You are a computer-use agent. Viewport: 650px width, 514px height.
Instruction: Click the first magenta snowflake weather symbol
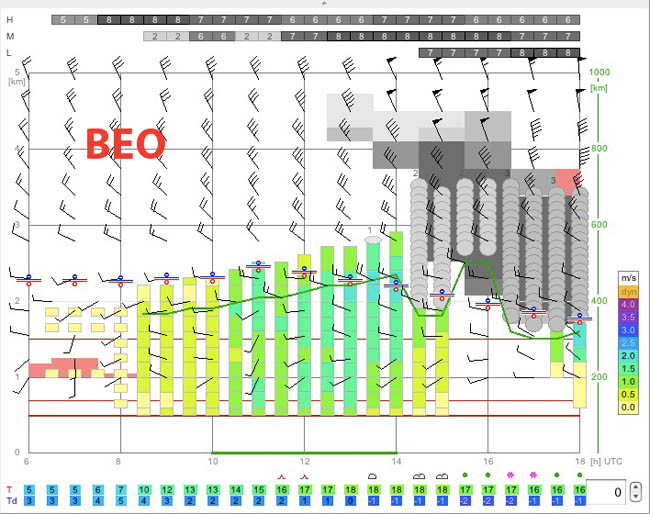coord(510,475)
